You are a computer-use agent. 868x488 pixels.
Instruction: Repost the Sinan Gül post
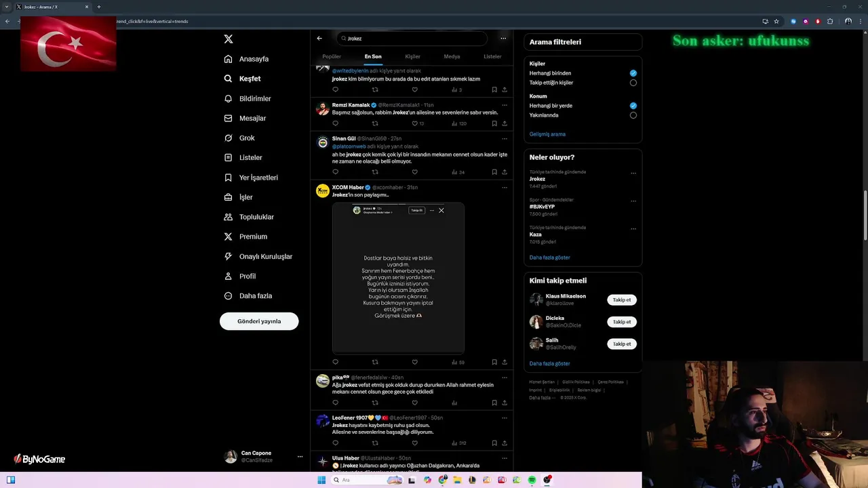[375, 172]
